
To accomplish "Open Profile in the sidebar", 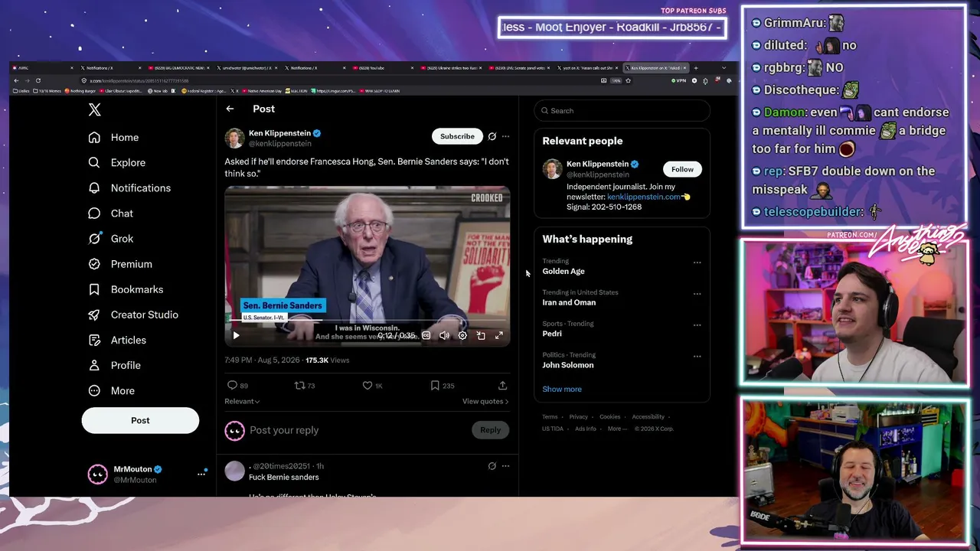I will click(115, 365).
